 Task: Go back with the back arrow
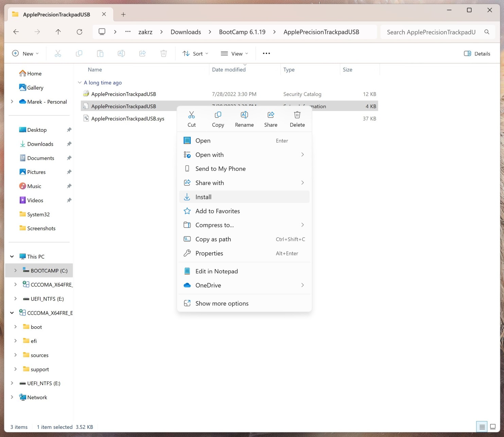point(16,32)
